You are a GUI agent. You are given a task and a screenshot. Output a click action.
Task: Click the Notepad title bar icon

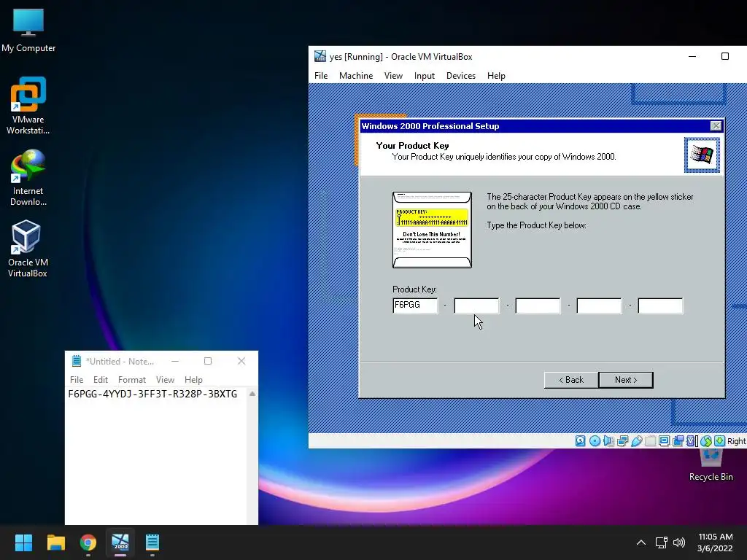tap(76, 361)
